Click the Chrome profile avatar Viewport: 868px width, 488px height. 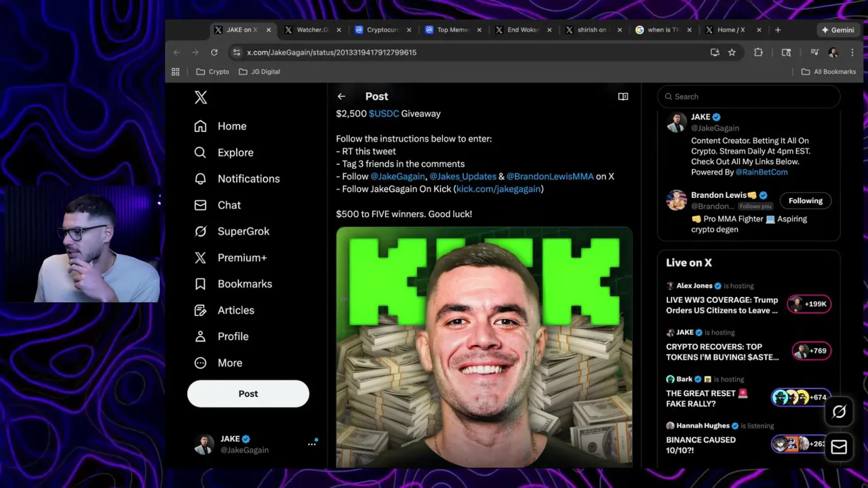[x=833, y=52]
